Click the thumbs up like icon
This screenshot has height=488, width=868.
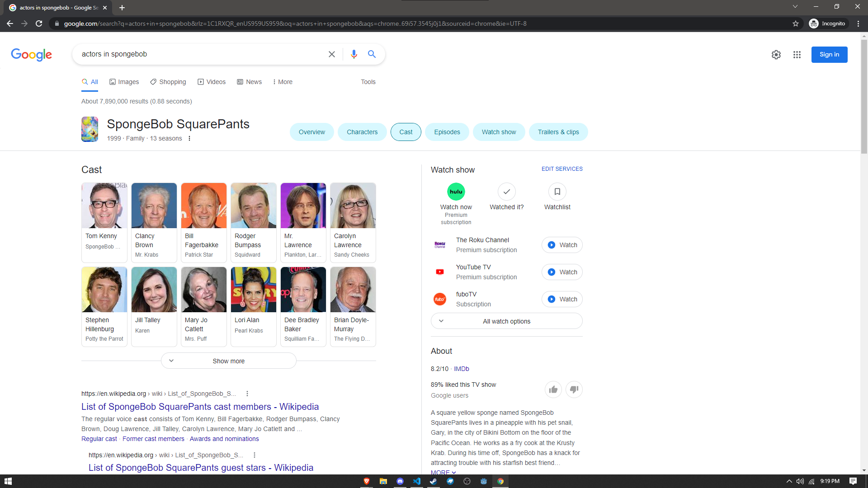(x=553, y=389)
